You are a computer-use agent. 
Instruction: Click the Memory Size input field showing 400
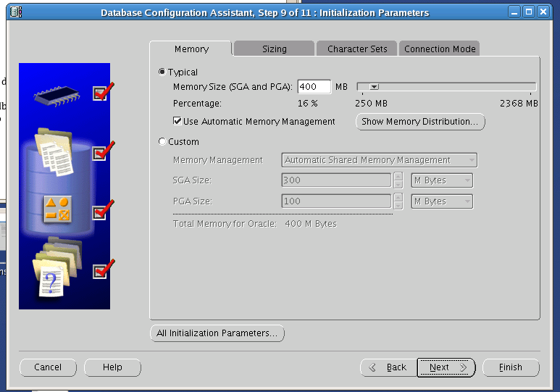pyautogui.click(x=314, y=86)
